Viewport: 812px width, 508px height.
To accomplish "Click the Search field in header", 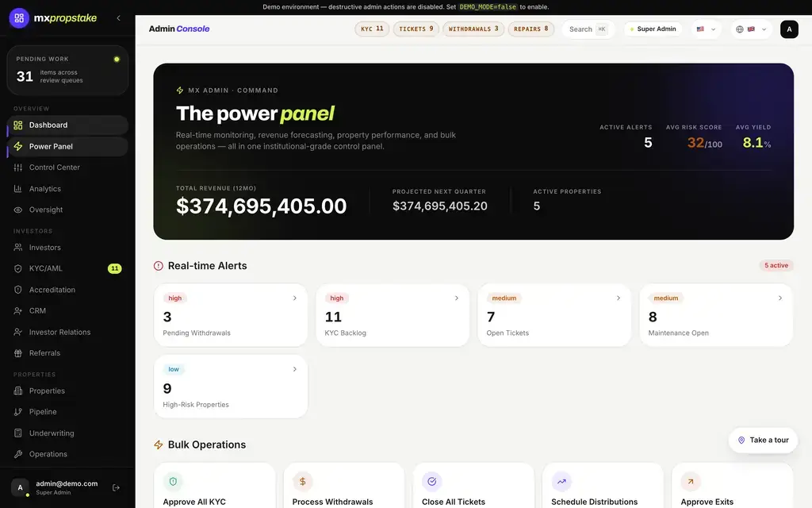I will tap(588, 29).
